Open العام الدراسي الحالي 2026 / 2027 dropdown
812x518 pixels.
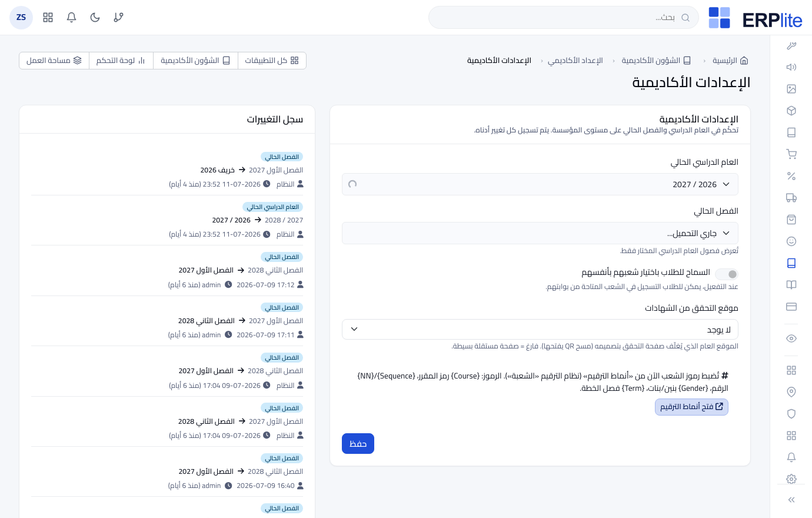540,184
